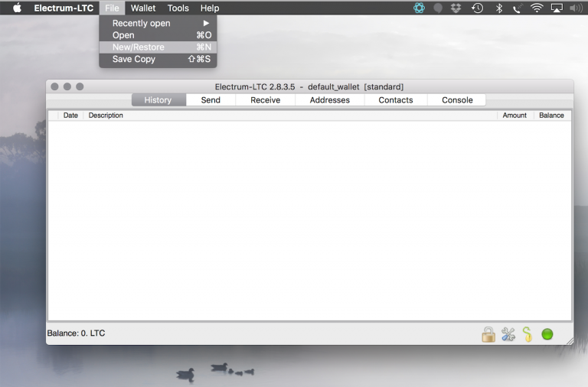This screenshot has height=387, width=588.
Task: Click the AirPlay display icon
Action: point(557,8)
